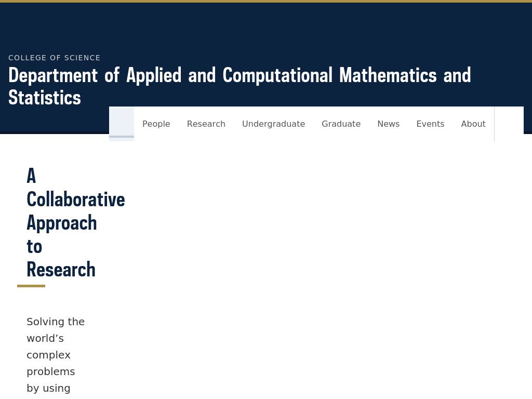Screen dimensions: 532x399
Task: Click the gold strip atop the page
Action: 266,1
